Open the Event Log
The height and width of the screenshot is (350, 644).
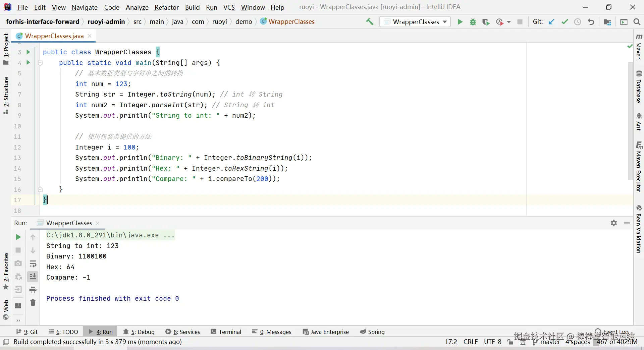point(612,332)
